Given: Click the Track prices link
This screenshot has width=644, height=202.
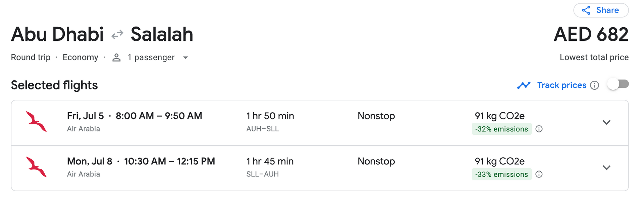Looking at the screenshot, I should point(561,85).
